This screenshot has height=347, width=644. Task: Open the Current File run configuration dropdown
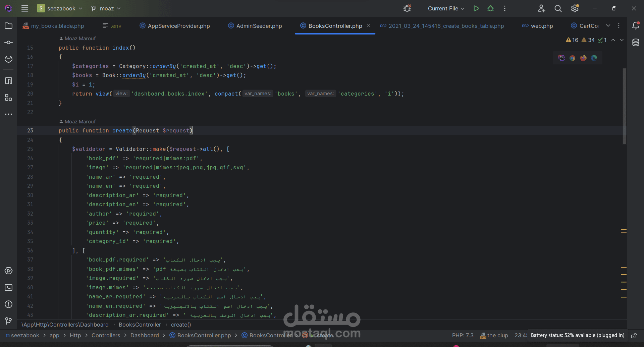446,8
